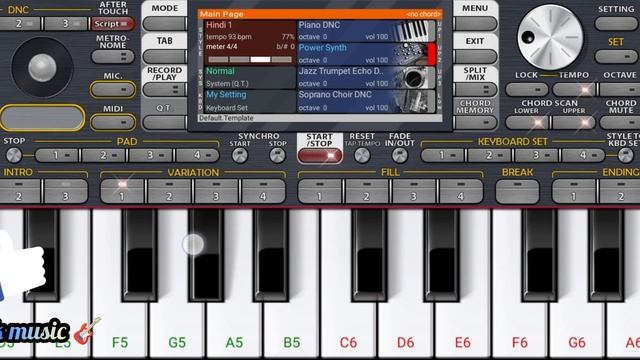This screenshot has height=360, width=640.
Task: Open My Setting Keyboard Set cell
Action: click(250, 101)
